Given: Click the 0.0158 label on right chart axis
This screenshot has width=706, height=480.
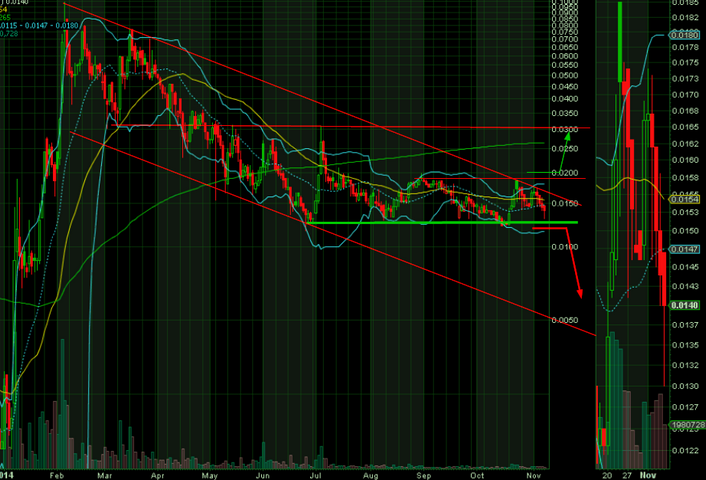Looking at the screenshot, I should tap(685, 177).
